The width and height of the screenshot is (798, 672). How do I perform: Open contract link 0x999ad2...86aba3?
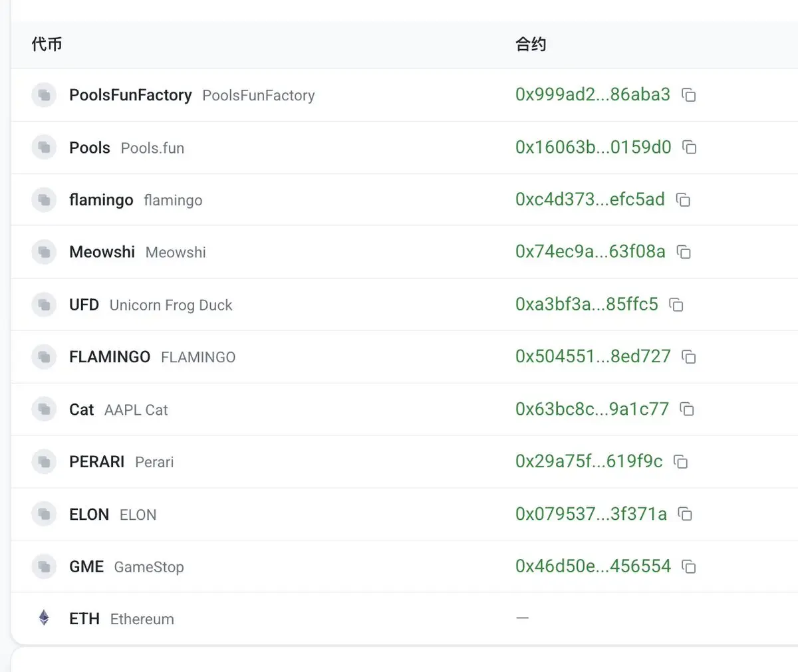pos(593,94)
